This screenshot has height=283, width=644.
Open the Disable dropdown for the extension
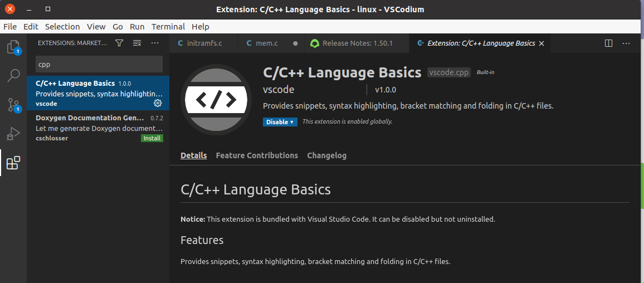click(280, 122)
